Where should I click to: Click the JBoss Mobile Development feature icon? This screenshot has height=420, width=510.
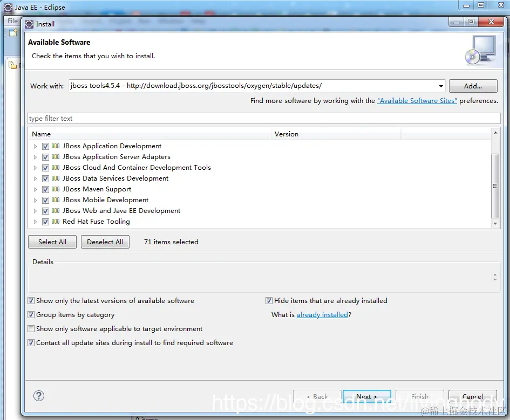[56, 199]
